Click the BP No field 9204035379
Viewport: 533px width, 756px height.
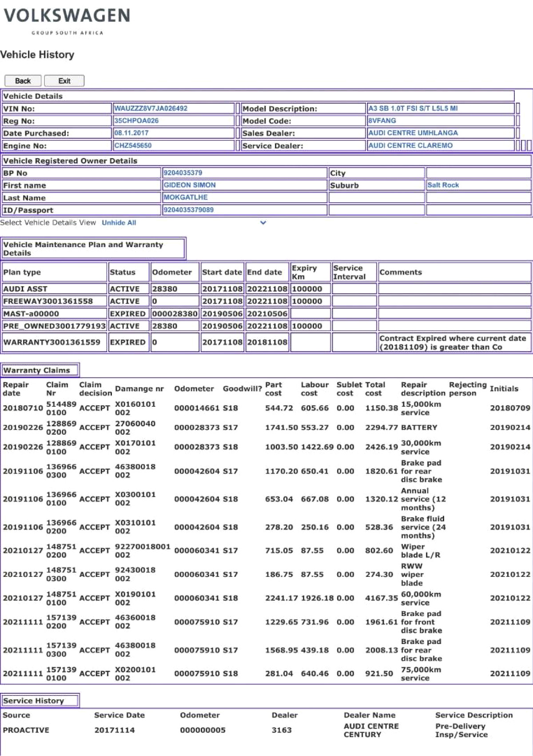tap(245, 173)
